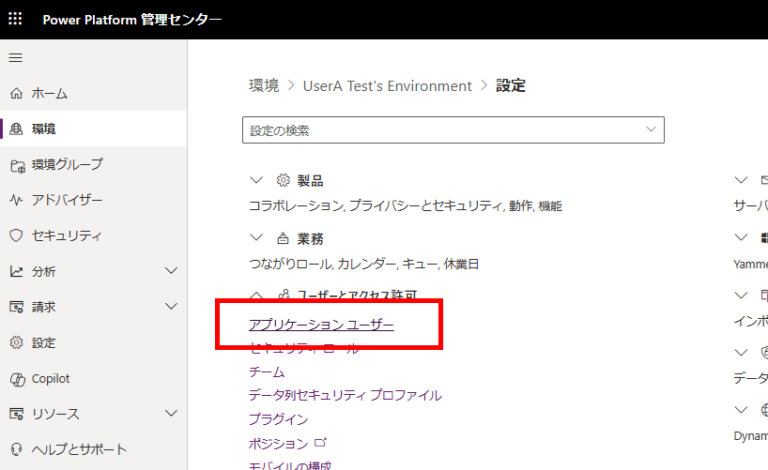Click the Copilot icon in sidebar
768x470 pixels.
(16, 379)
